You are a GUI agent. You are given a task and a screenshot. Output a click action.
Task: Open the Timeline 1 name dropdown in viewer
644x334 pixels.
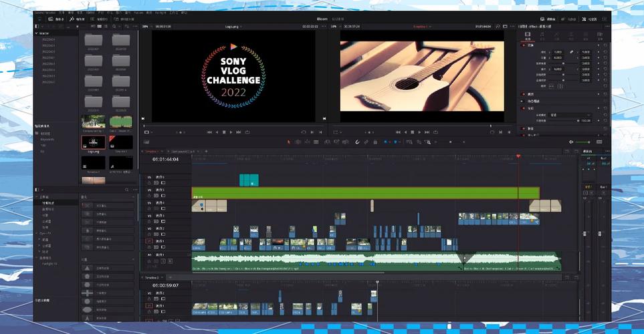point(421,26)
